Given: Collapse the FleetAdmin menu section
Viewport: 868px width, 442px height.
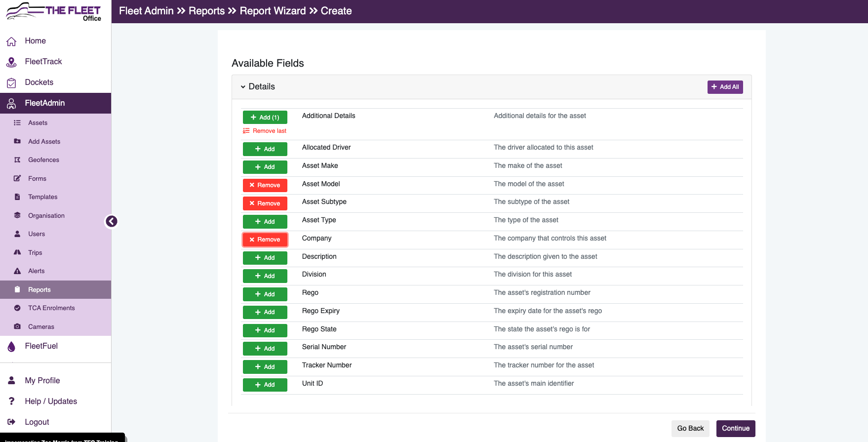Looking at the screenshot, I should (x=55, y=103).
